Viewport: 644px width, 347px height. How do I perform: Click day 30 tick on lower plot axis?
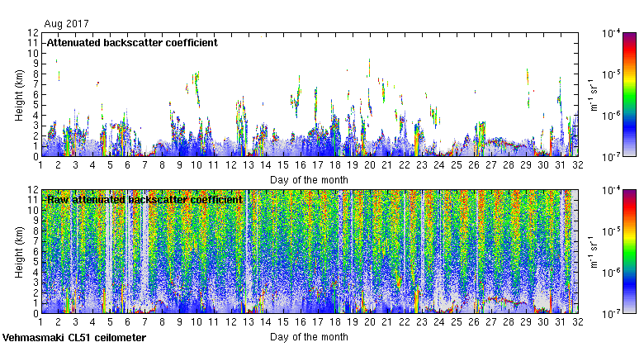tap(543, 322)
